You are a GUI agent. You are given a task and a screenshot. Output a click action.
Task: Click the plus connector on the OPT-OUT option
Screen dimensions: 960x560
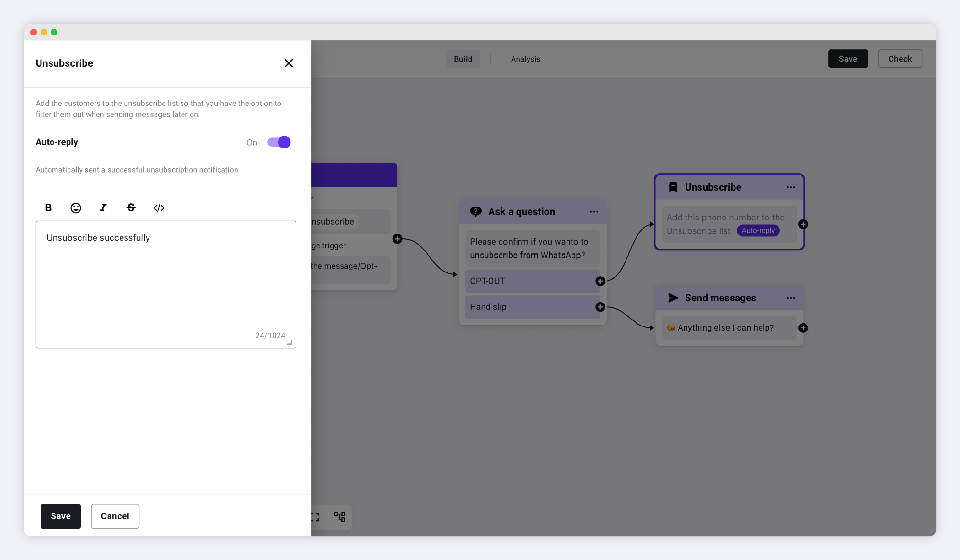[x=600, y=281]
